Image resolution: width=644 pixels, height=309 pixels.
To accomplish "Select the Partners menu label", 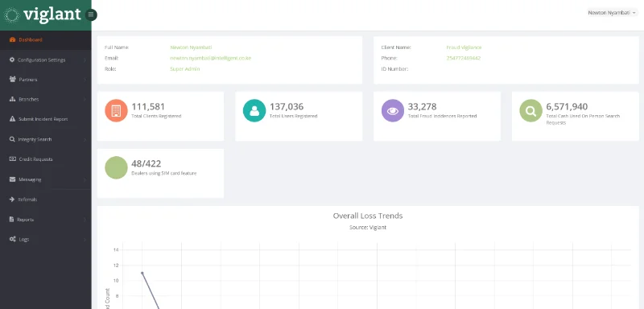I will [28, 80].
